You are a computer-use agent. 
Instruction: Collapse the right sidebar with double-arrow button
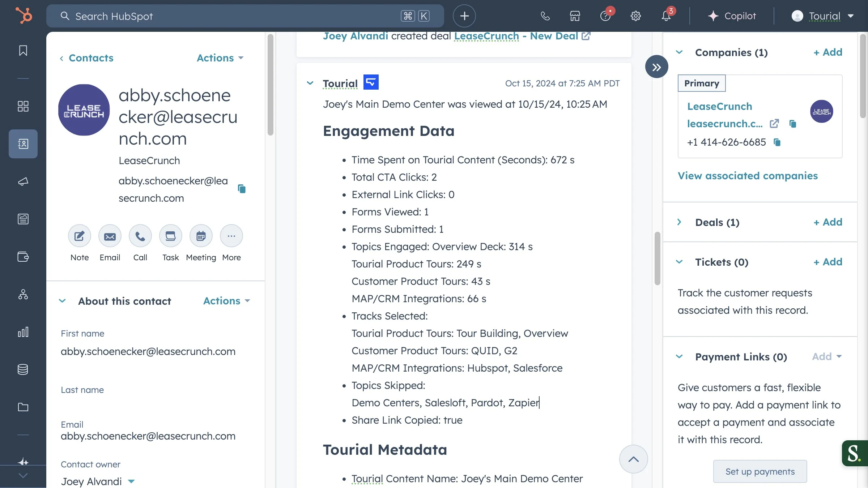[656, 67]
